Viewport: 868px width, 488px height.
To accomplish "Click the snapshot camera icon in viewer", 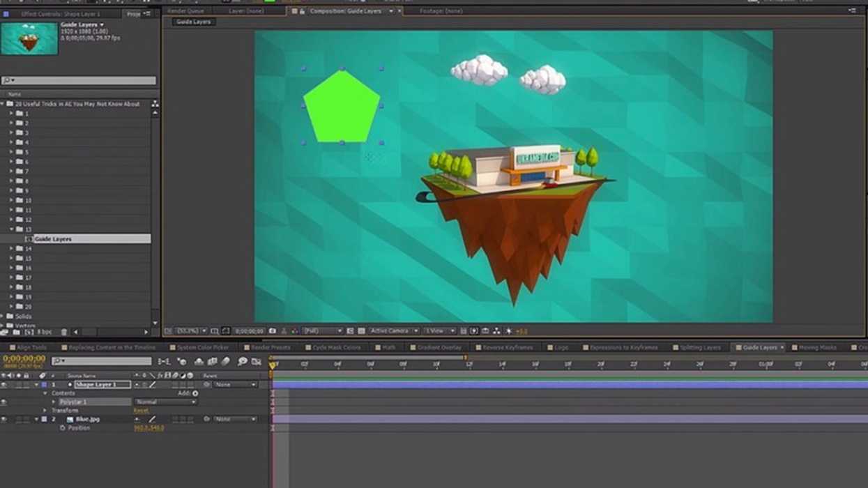I will pos(273,331).
